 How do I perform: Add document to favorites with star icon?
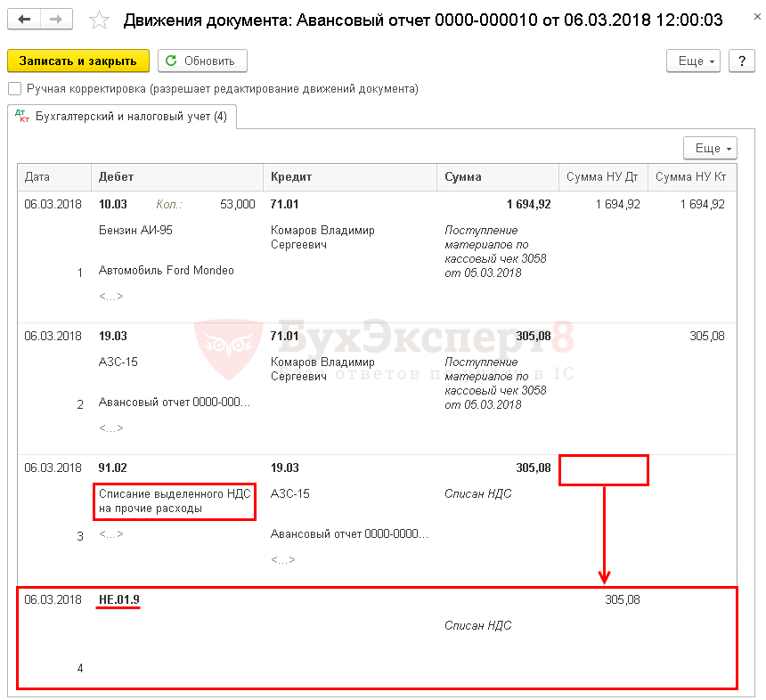pos(100,20)
